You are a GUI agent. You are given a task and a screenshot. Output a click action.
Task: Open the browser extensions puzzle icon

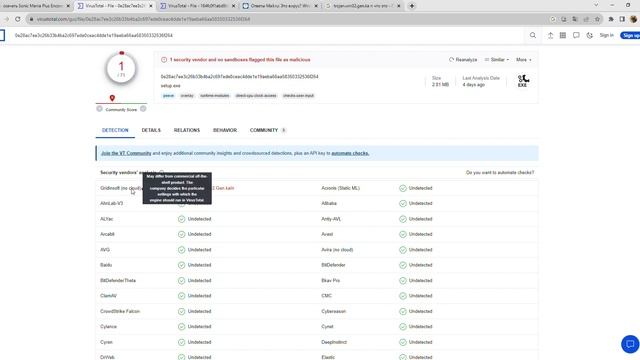click(611, 19)
